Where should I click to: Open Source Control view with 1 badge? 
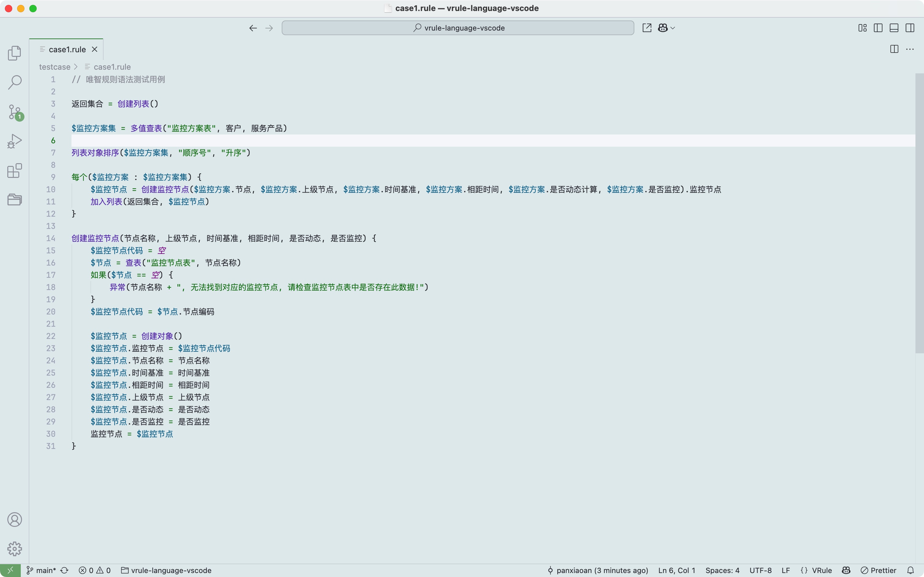coord(14,112)
